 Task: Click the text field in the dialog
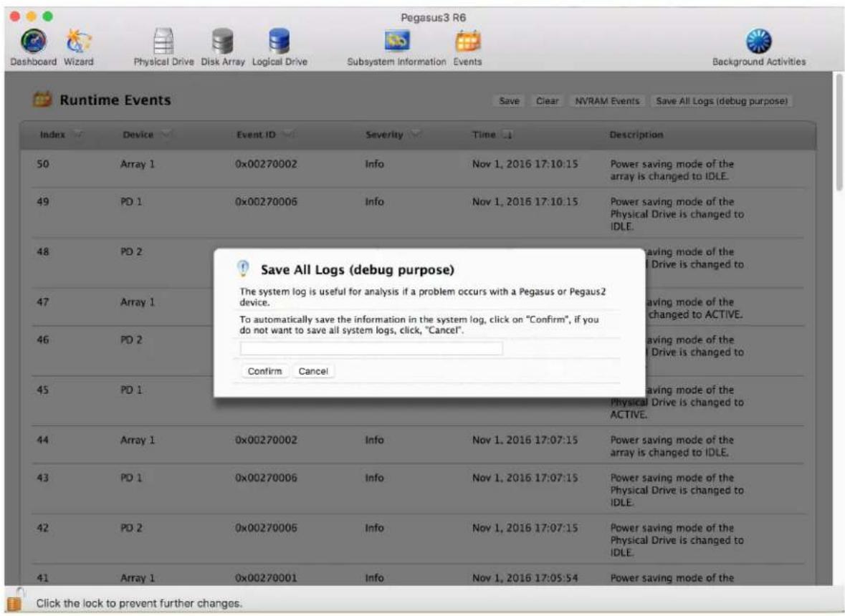pyautogui.click(x=371, y=348)
